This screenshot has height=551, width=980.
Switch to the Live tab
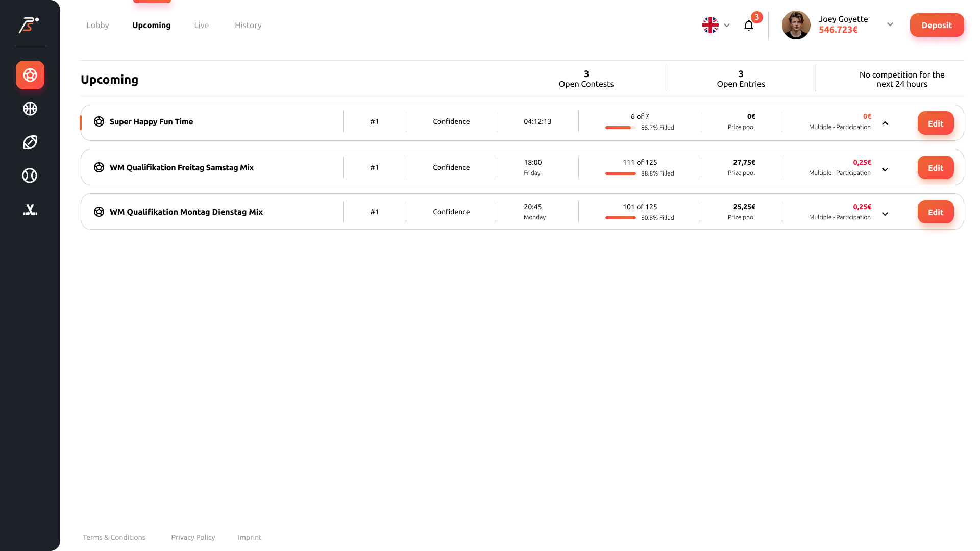201,25
